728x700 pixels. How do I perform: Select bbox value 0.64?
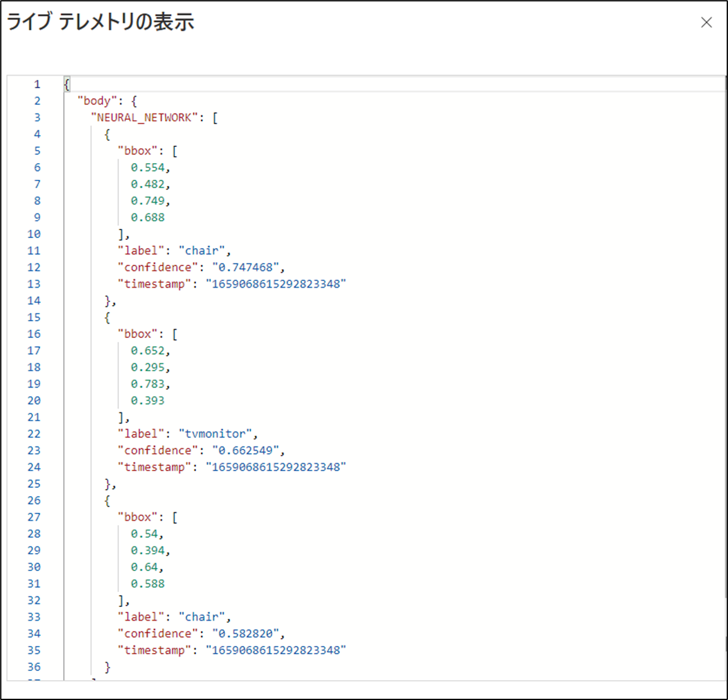(x=144, y=567)
